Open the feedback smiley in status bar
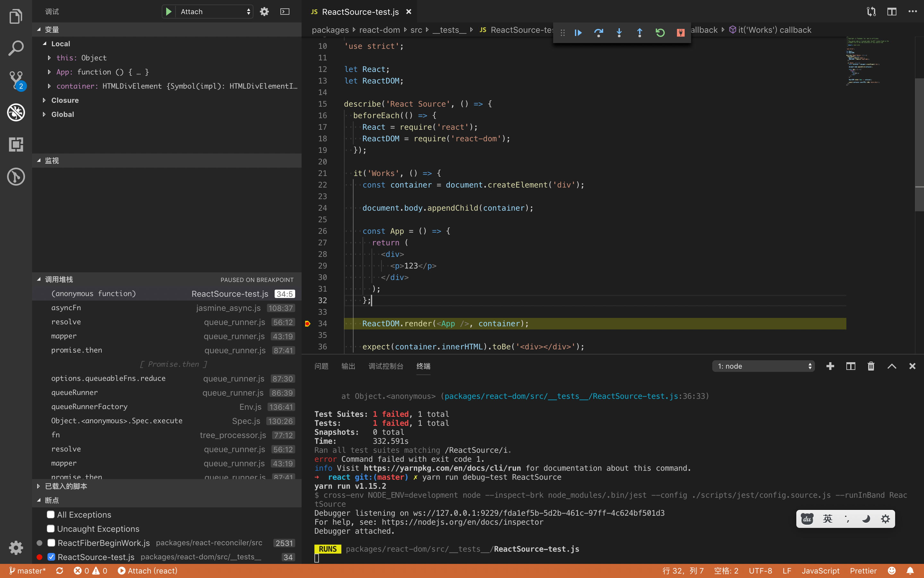Image resolution: width=924 pixels, height=578 pixels. pos(892,571)
